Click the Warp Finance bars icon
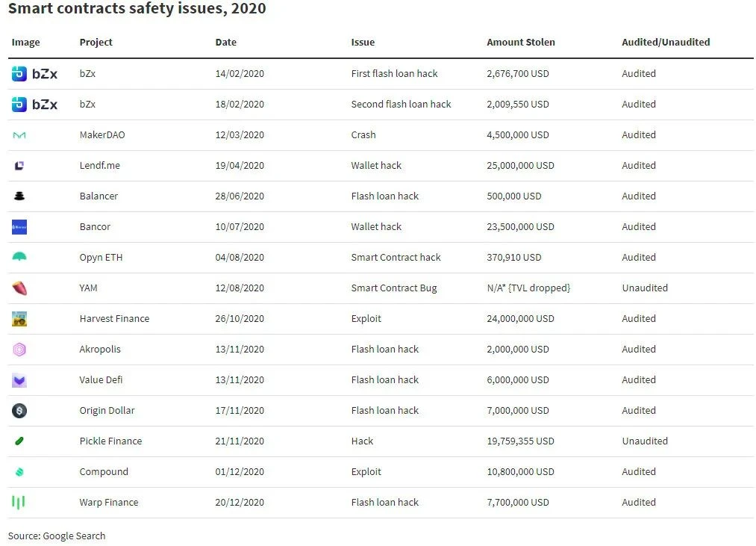The height and width of the screenshot is (546, 756). (19, 503)
